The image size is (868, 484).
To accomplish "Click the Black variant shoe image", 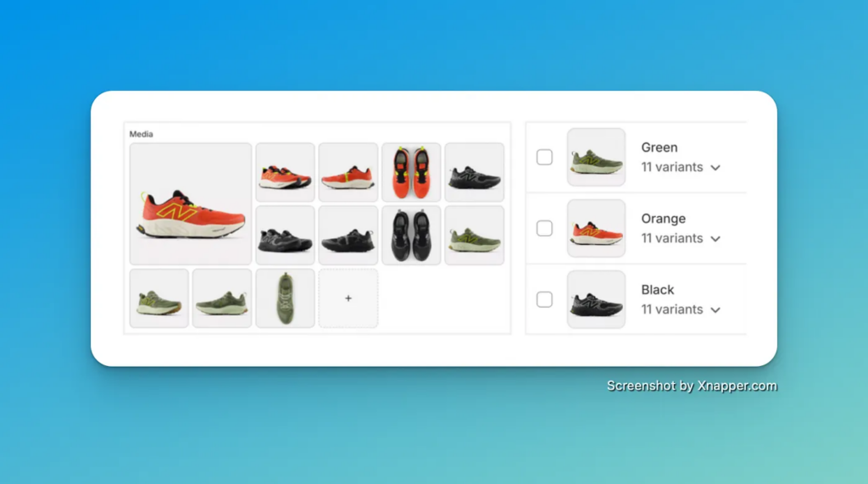I will (x=596, y=300).
